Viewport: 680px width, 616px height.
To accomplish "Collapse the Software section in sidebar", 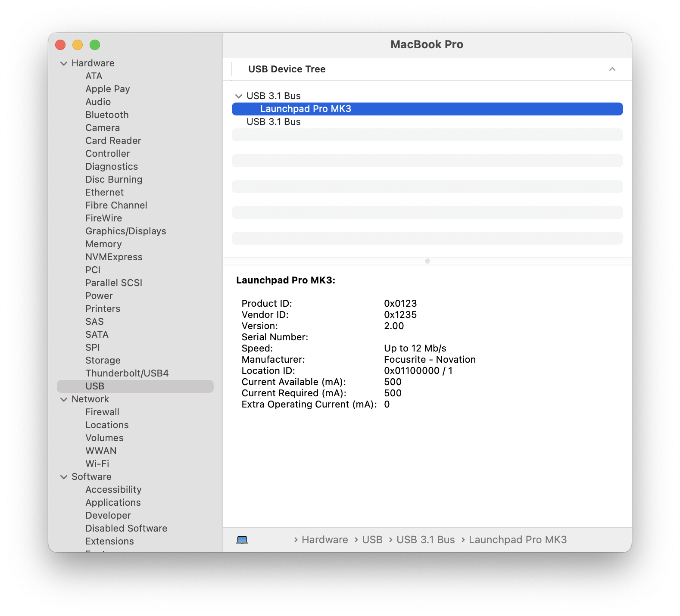I will coord(64,477).
